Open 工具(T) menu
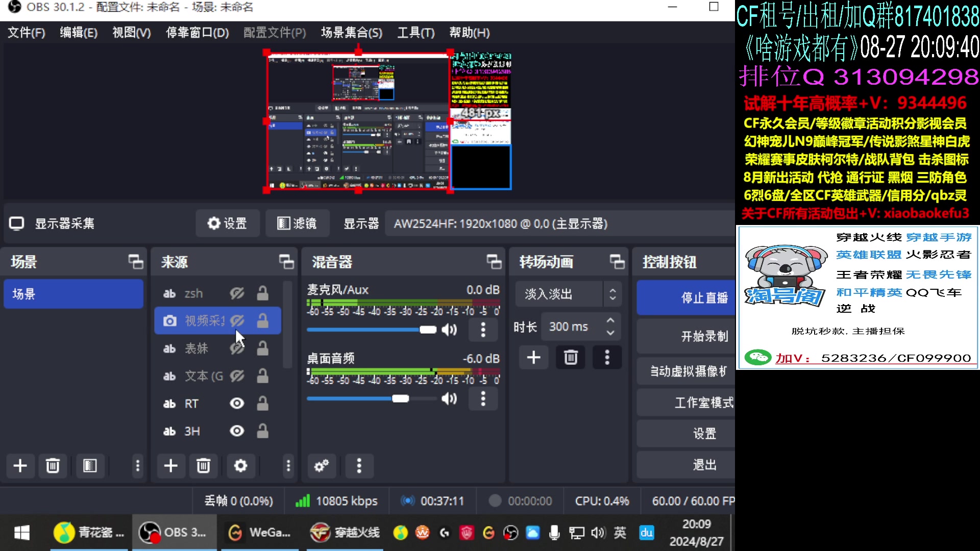 pos(416,33)
